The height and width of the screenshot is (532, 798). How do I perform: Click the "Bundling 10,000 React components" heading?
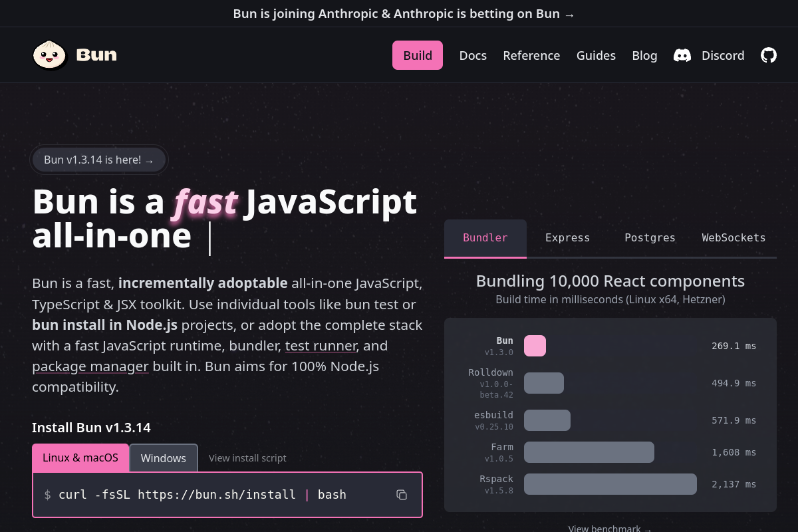610,281
